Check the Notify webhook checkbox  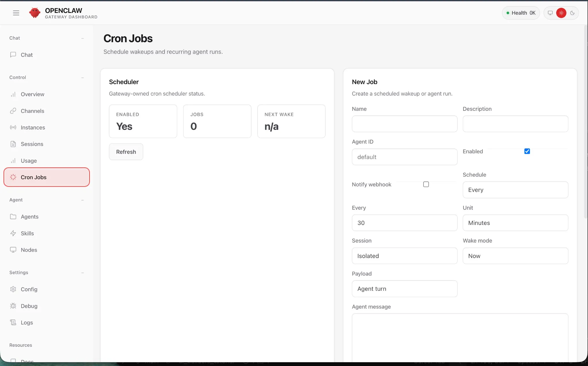point(426,184)
